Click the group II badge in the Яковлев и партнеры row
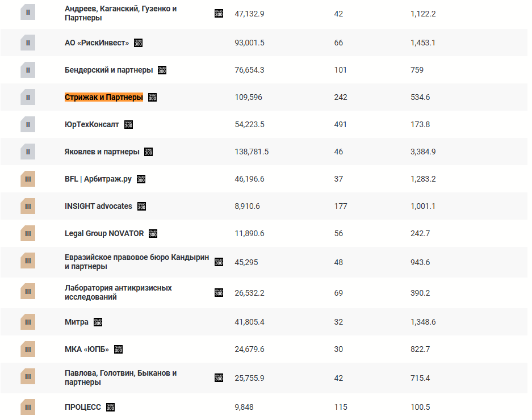The height and width of the screenshot is (420, 532). (28, 152)
